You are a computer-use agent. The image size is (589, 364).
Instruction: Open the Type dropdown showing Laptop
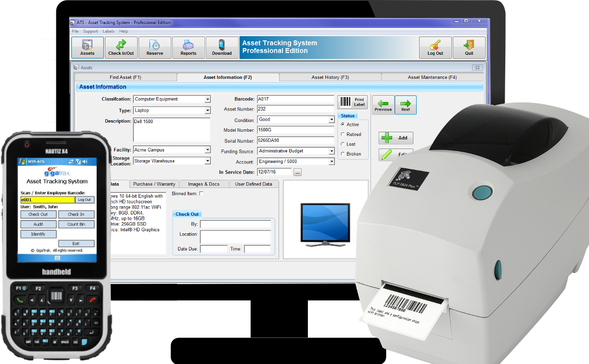(207, 111)
